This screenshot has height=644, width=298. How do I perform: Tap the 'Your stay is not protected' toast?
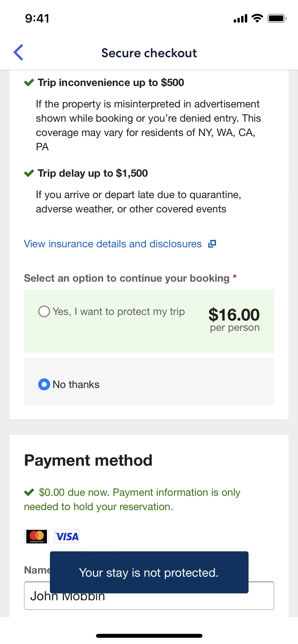point(149,572)
